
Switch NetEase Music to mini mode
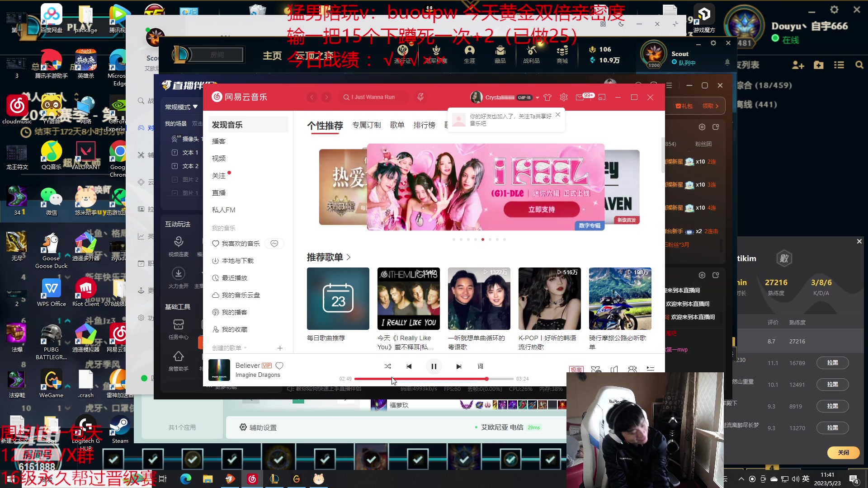[602, 97]
